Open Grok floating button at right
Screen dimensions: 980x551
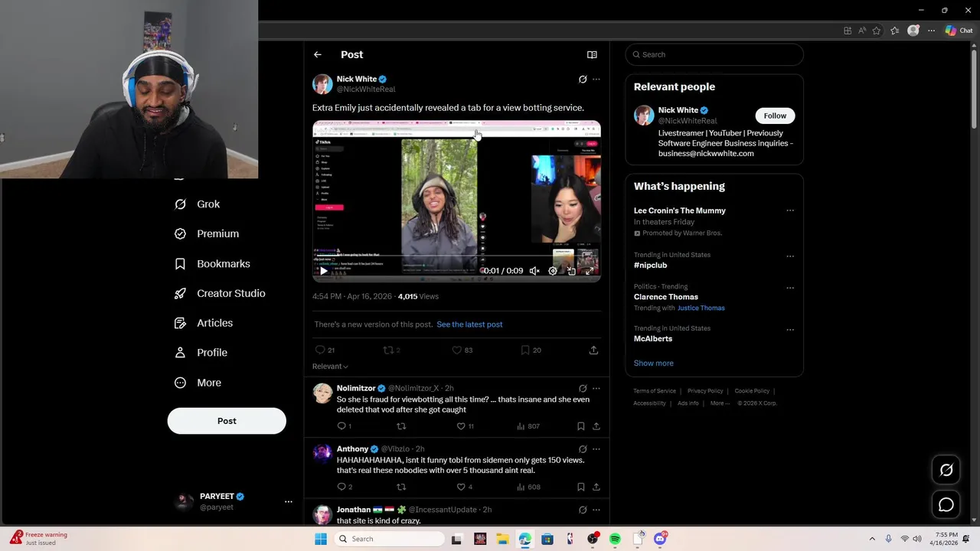click(946, 470)
